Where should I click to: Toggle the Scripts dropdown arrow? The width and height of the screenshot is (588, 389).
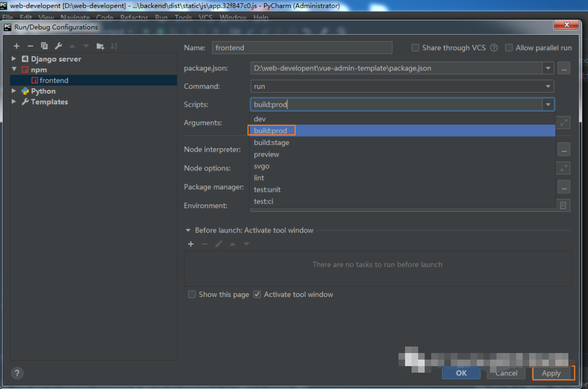point(548,104)
